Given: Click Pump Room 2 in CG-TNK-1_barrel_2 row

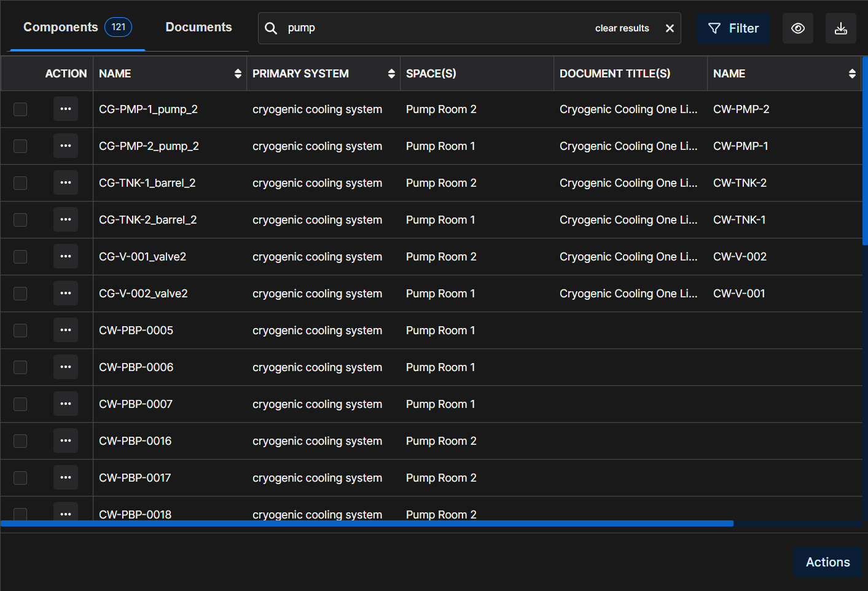Looking at the screenshot, I should point(441,183).
